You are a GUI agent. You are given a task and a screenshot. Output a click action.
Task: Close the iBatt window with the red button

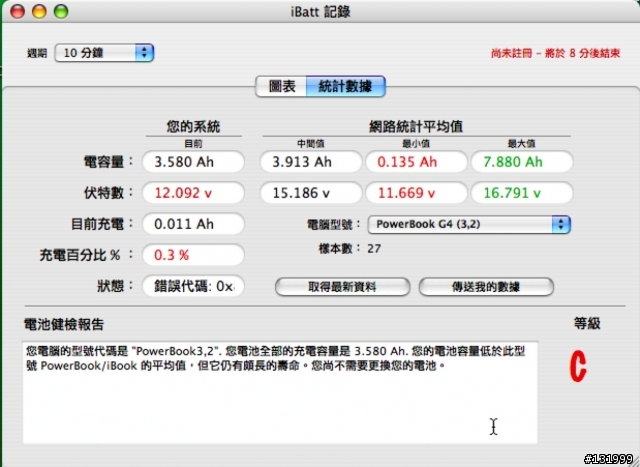coord(18,11)
